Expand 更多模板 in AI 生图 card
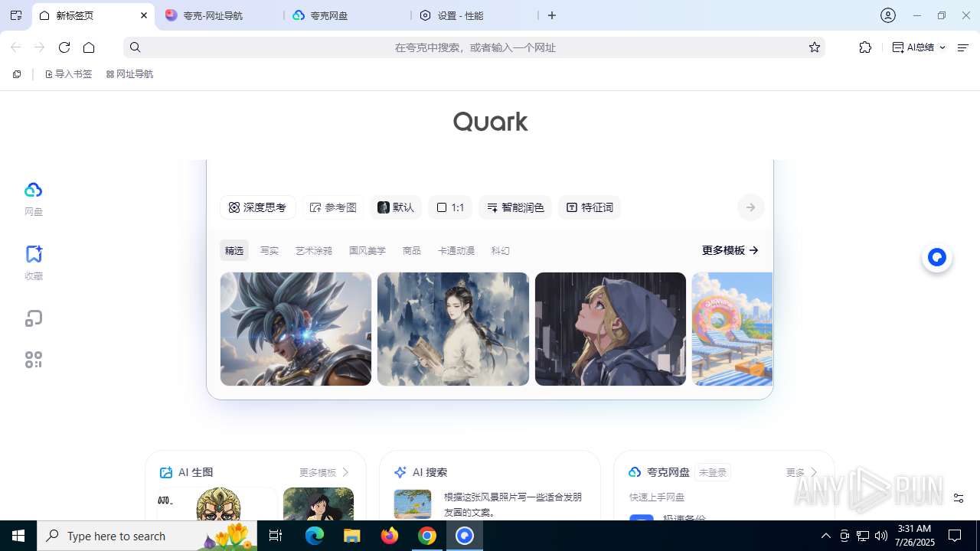Screen dimensions: 980x551 click(x=324, y=472)
